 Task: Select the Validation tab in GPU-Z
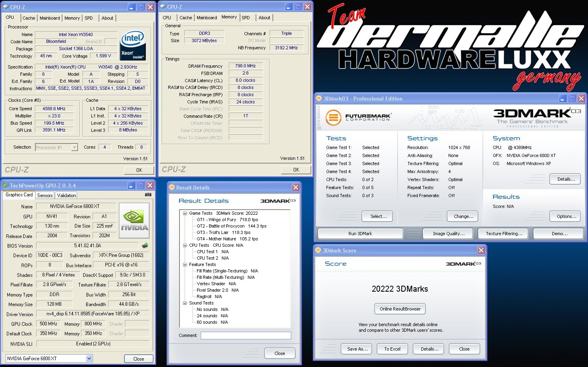coord(66,195)
